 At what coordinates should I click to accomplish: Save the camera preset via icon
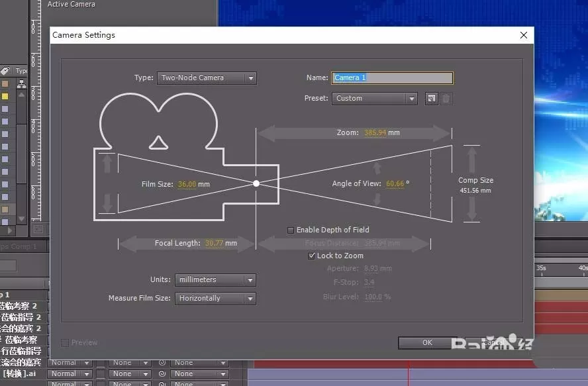432,98
